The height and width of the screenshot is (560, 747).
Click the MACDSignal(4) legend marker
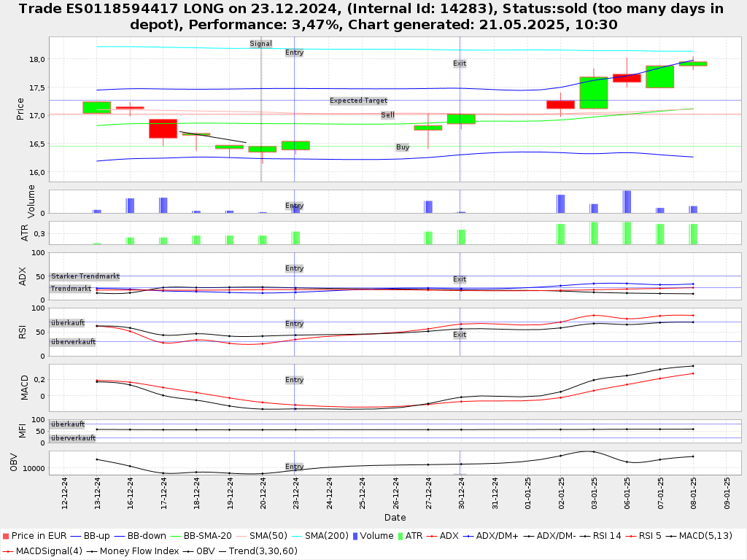[x=8, y=551]
